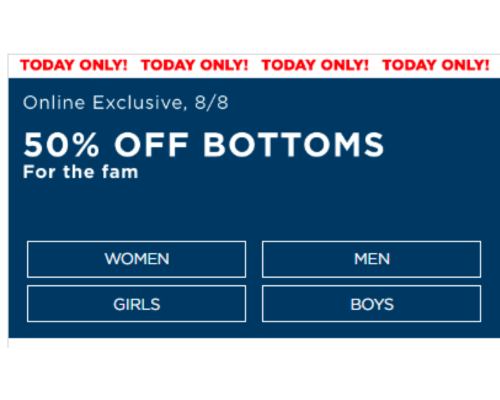500x400 pixels.
Task: Shop the GIRLS bottoms sale
Action: 136,304
